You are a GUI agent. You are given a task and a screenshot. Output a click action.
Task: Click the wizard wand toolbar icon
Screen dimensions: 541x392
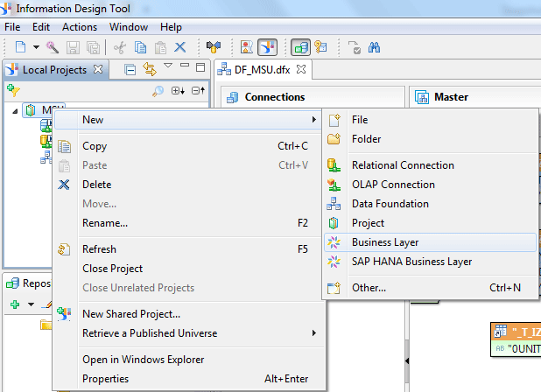tap(53, 47)
